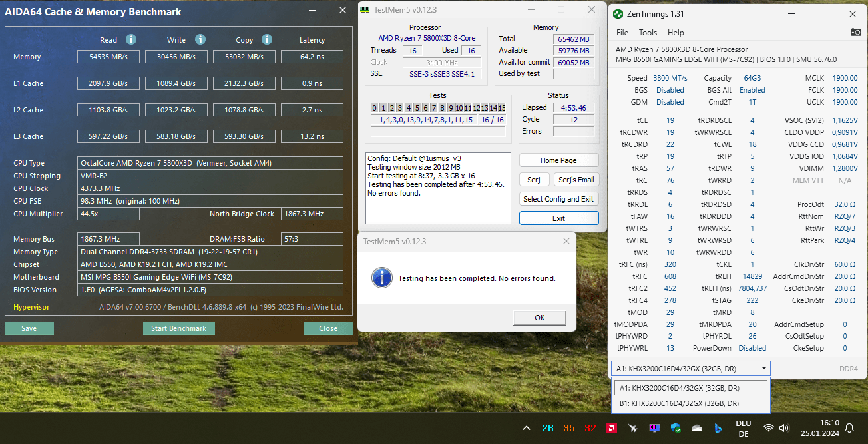Screen dimensions: 868x444
Task: Click the Memory Write value 30456 MB/s
Action: coord(176,57)
